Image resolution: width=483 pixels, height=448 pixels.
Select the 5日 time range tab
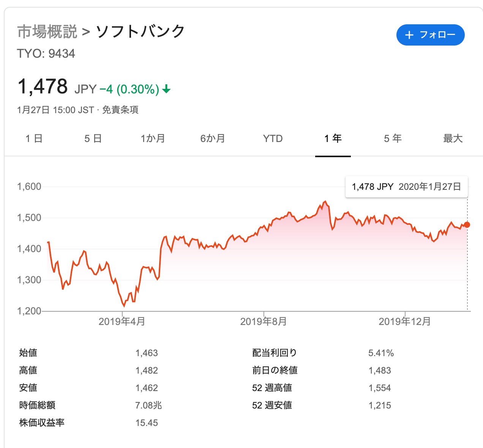coord(93,139)
